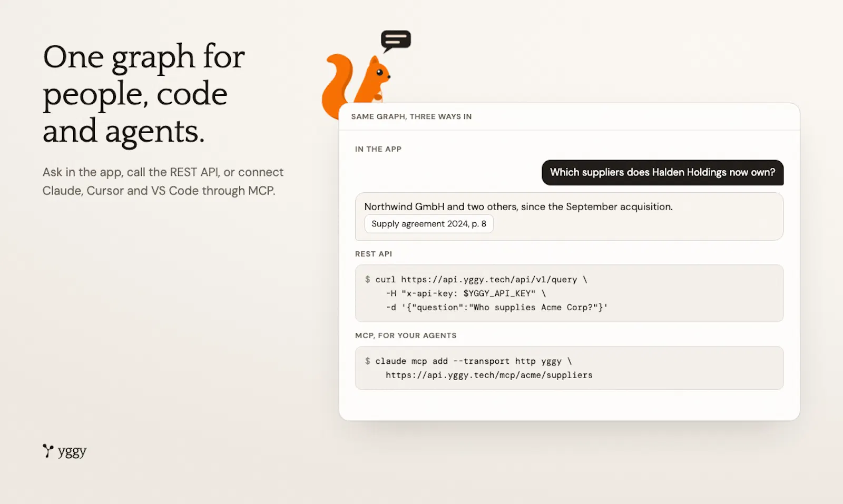This screenshot has width=843, height=504.
Task: Select the Halden Holdings question bubble
Action: pos(662,172)
